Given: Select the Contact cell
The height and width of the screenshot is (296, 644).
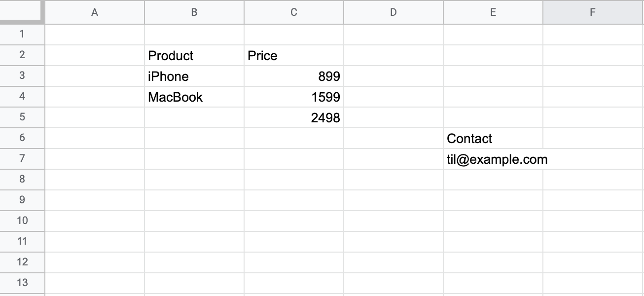Looking at the screenshot, I should pos(493,139).
